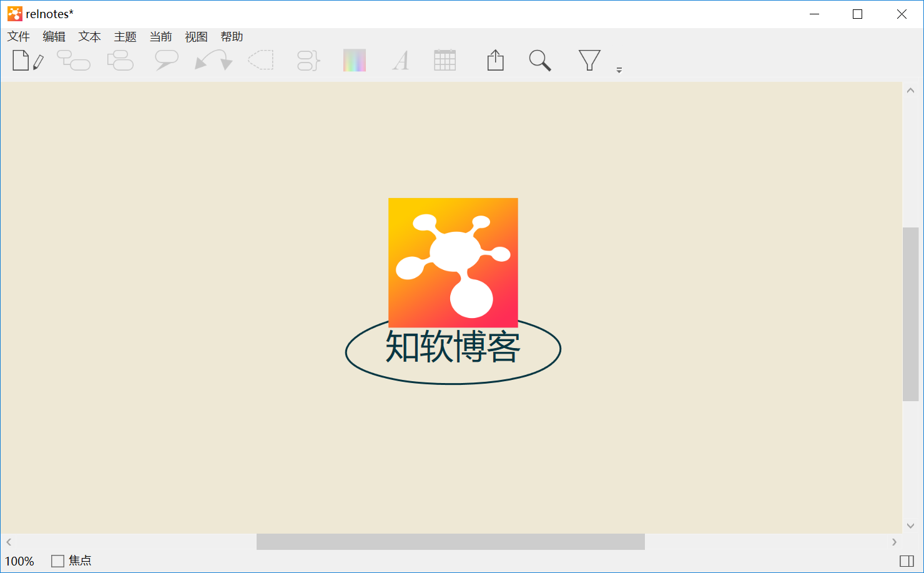The width and height of the screenshot is (924, 573).
Task: Toggle the side panel icon in status bar
Action: coord(907,561)
